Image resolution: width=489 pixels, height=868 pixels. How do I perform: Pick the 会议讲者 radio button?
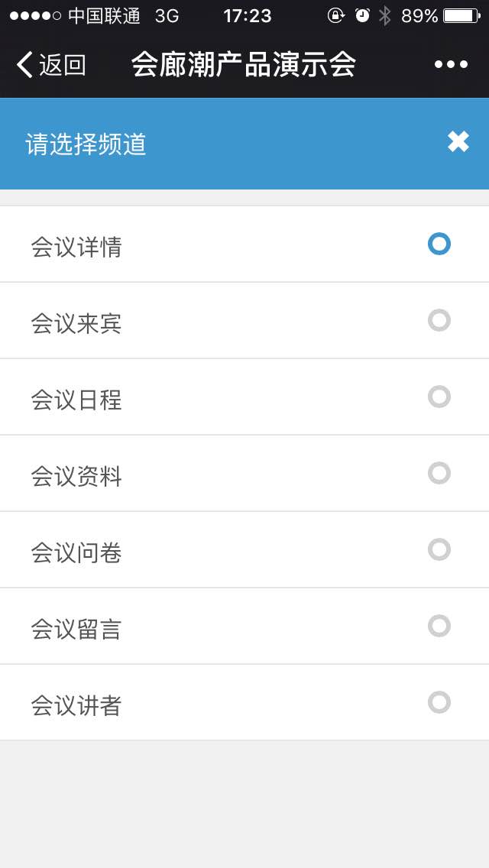point(439,702)
